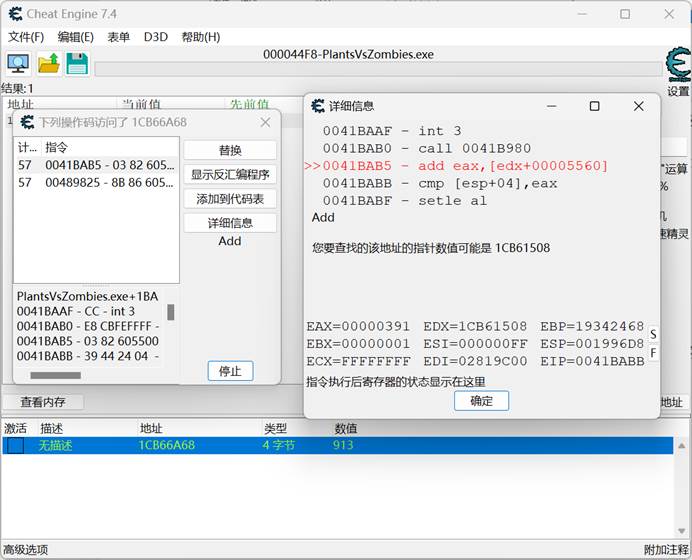Viewport: 692px width, 560px height.
Task: Click the 数值 column header
Action: (346, 428)
